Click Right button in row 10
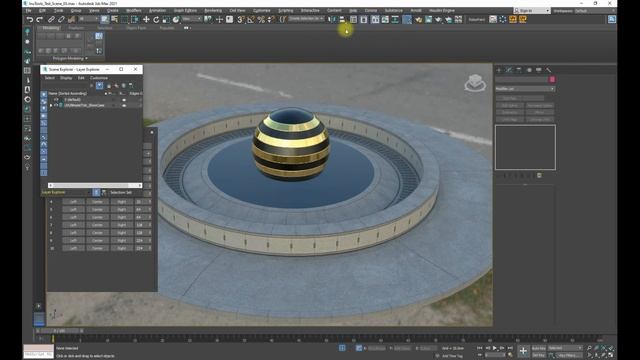The height and width of the screenshot is (360, 640). pyautogui.click(x=122, y=248)
